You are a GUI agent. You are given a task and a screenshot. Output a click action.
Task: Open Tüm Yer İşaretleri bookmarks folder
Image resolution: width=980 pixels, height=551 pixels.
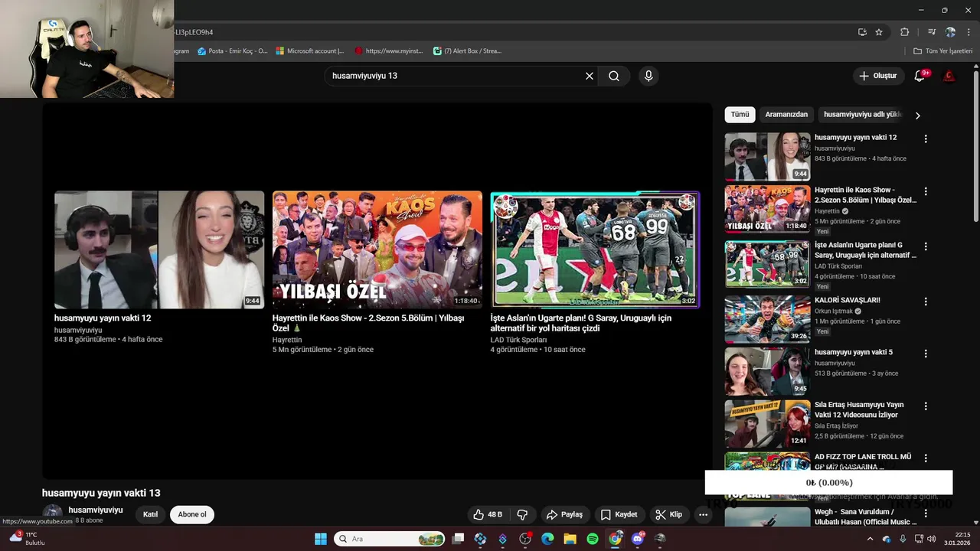[942, 51]
